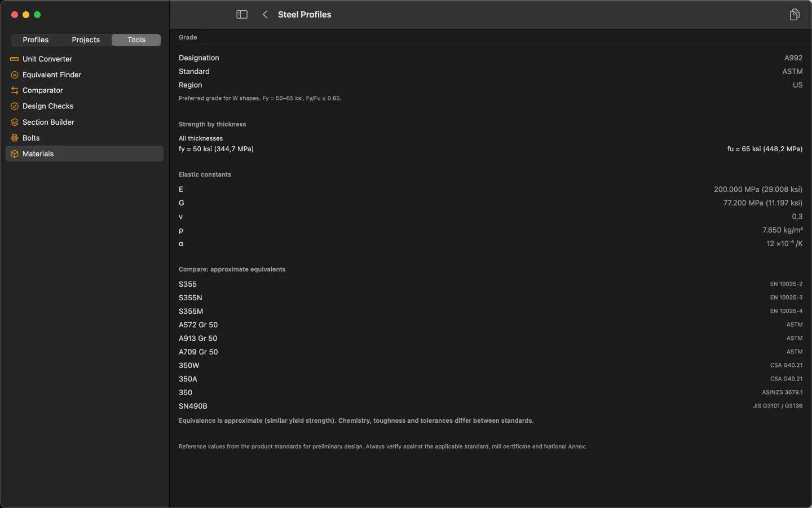812x508 pixels.
Task: Open the A572 Gr 50 equivalent
Action: click(491, 325)
